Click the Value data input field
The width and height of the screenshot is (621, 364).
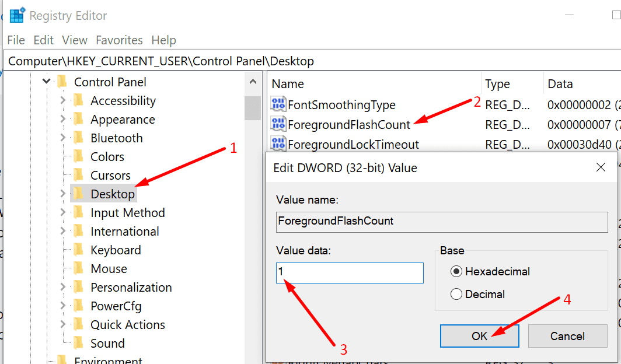click(x=350, y=272)
